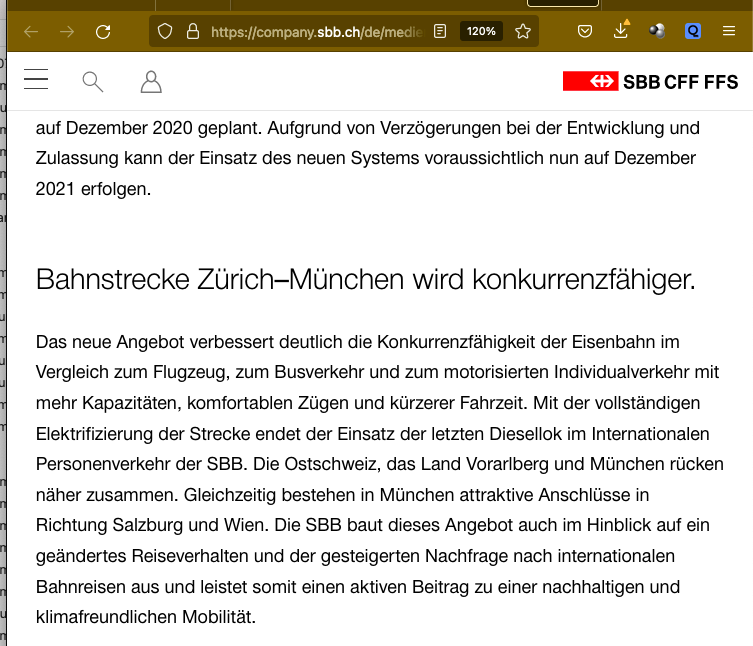Open the spheres extension icon
The image size is (753, 646).
click(657, 31)
